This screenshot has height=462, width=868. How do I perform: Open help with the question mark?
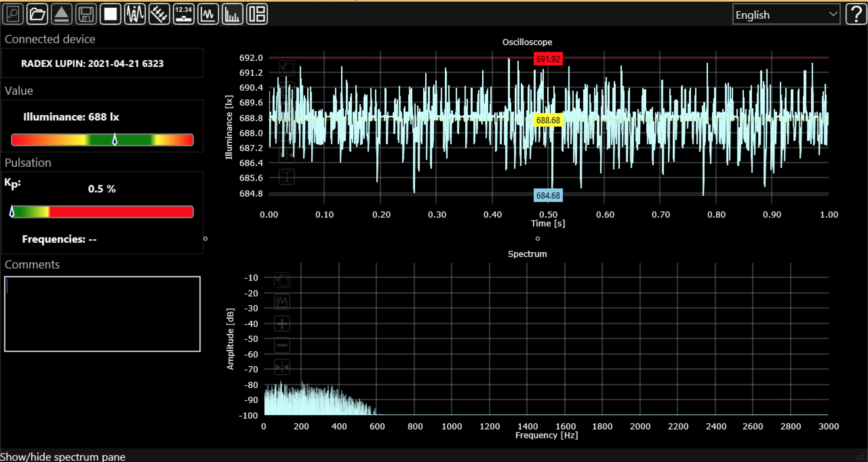click(x=856, y=14)
